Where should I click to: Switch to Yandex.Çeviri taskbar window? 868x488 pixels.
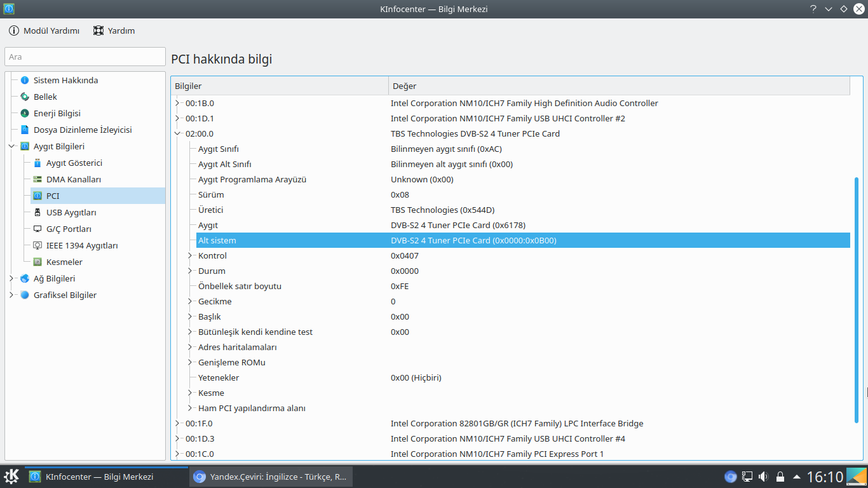coord(271,477)
